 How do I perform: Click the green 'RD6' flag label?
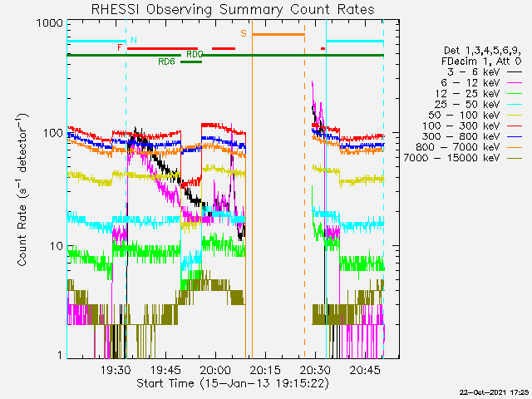[x=166, y=62]
